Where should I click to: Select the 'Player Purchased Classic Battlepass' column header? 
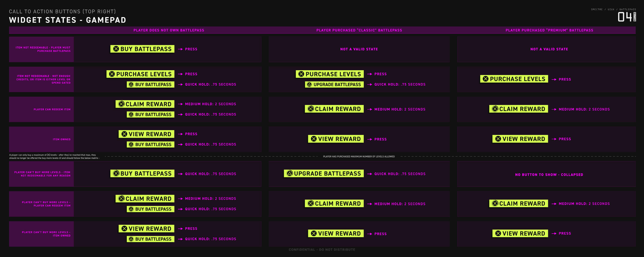359,30
